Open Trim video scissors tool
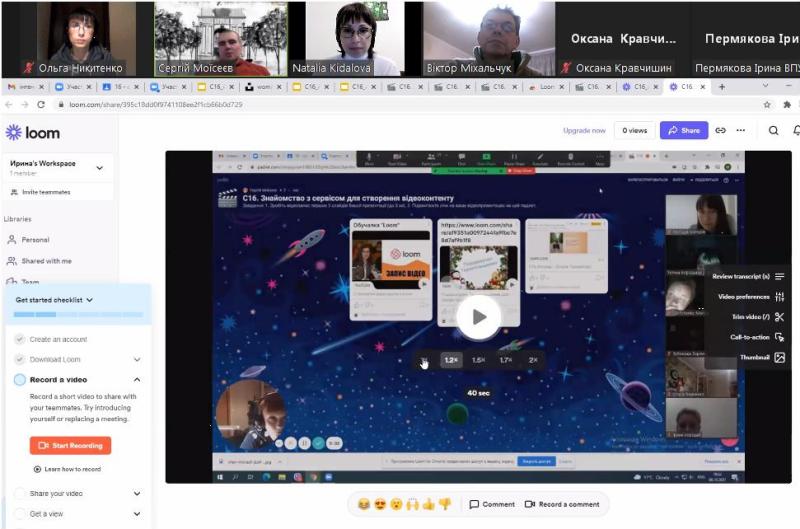Viewport: 800px width, 529px height. point(779,317)
